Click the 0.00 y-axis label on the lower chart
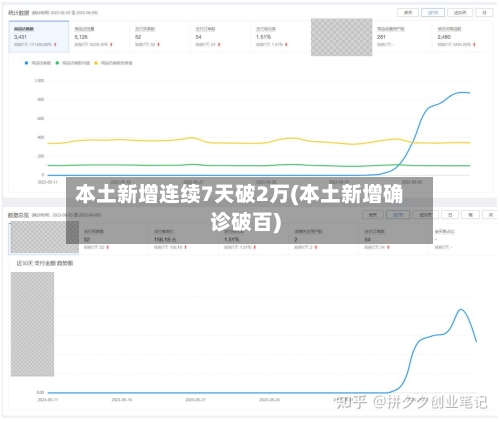The height and width of the screenshot is (422, 500). pyautogui.click(x=40, y=393)
